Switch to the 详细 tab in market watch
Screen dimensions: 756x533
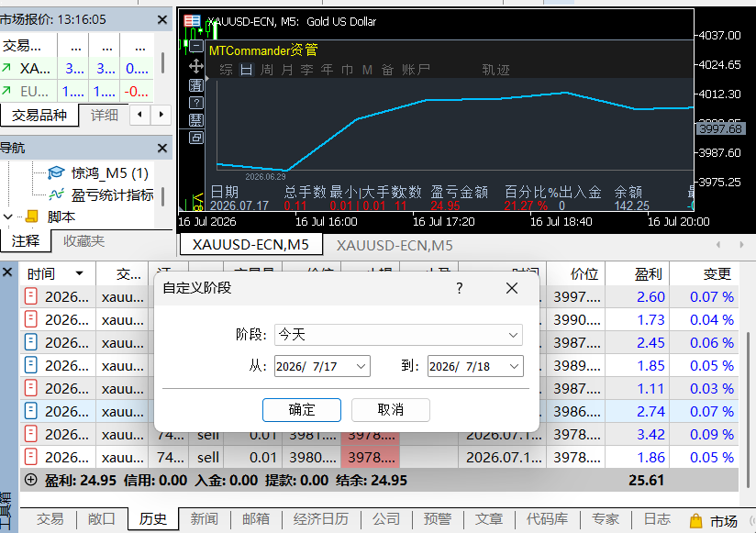click(x=105, y=116)
